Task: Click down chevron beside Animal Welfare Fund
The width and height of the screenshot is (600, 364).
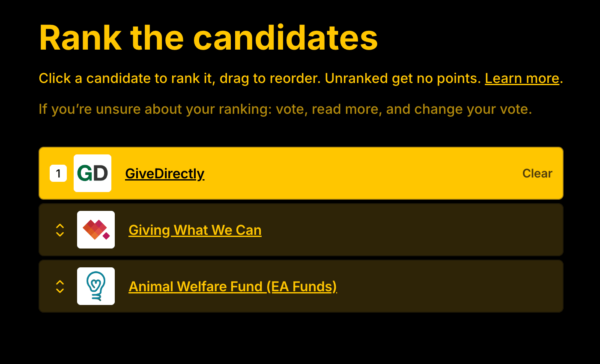Action: [x=60, y=290]
